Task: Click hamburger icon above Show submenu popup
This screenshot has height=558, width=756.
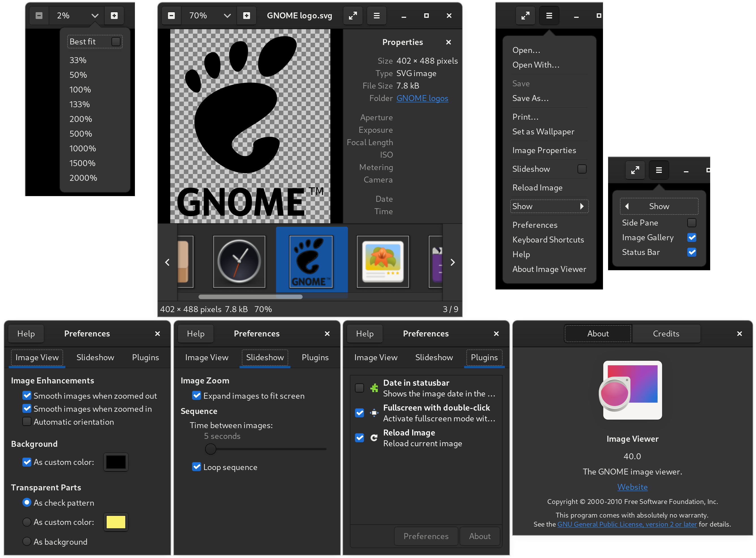Action: click(x=659, y=170)
